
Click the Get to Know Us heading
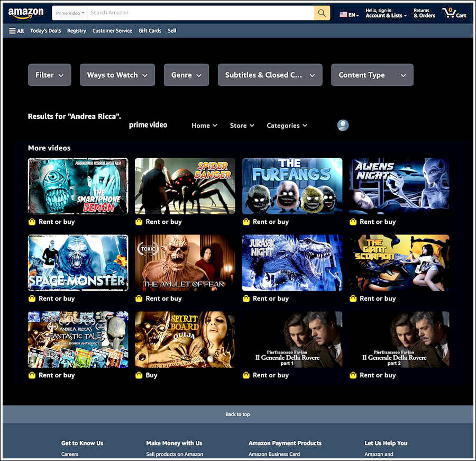(83, 443)
